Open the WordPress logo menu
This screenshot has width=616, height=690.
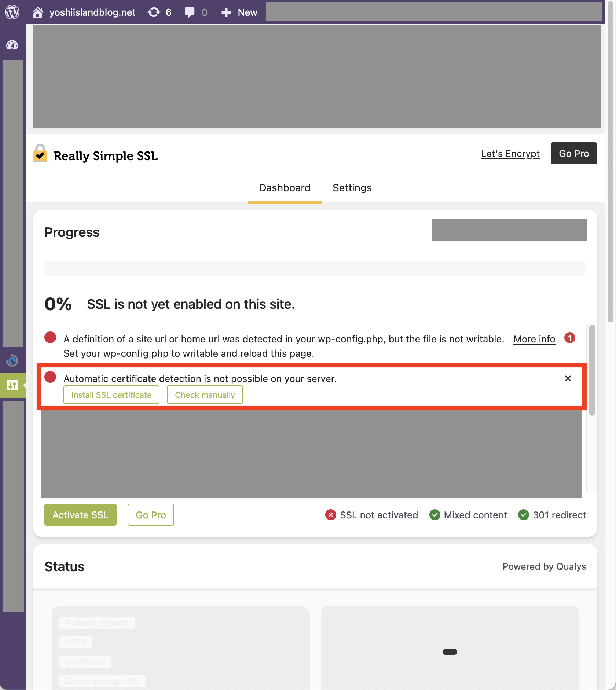click(x=12, y=12)
